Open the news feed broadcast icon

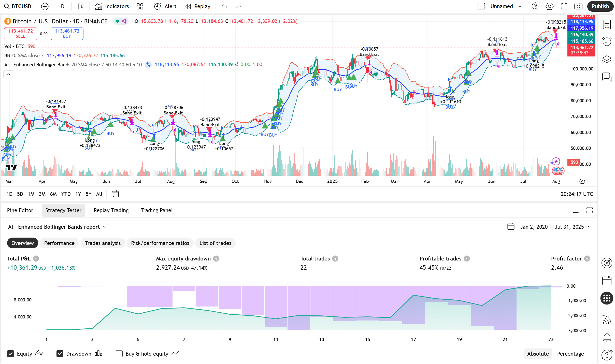coord(607,320)
